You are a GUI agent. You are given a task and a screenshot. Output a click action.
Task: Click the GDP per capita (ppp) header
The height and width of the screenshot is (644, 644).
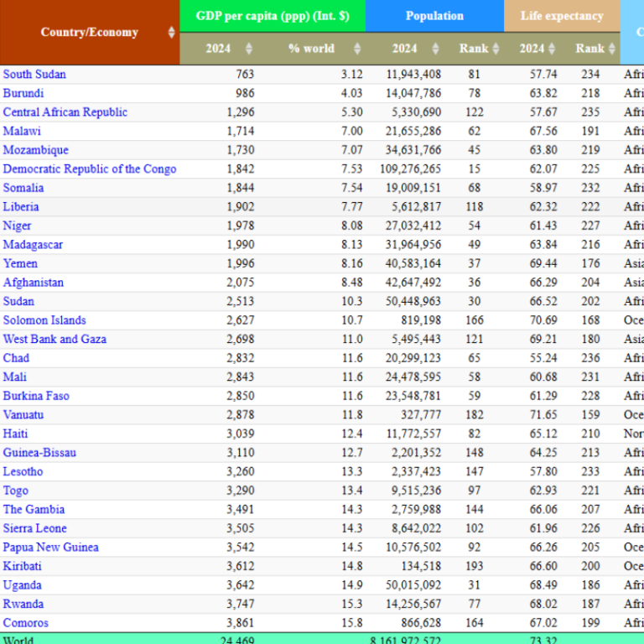273,16
